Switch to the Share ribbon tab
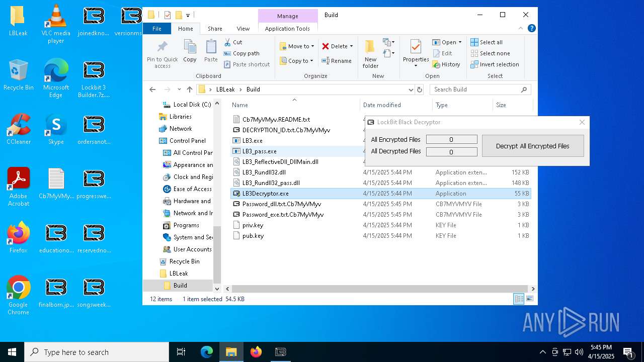644x362 pixels. click(x=215, y=29)
